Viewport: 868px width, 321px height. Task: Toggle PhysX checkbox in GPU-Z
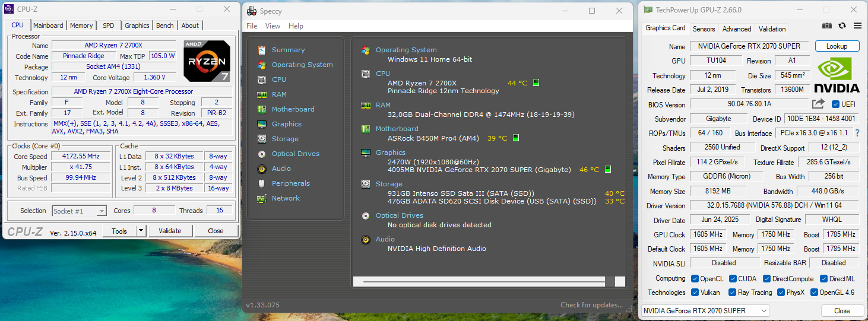point(781,293)
